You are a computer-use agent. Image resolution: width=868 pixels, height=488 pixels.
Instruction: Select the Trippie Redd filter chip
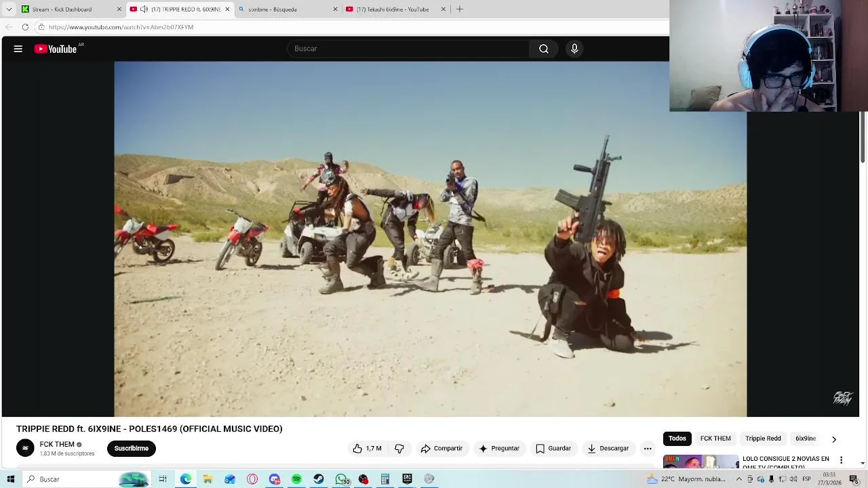[763, 439]
